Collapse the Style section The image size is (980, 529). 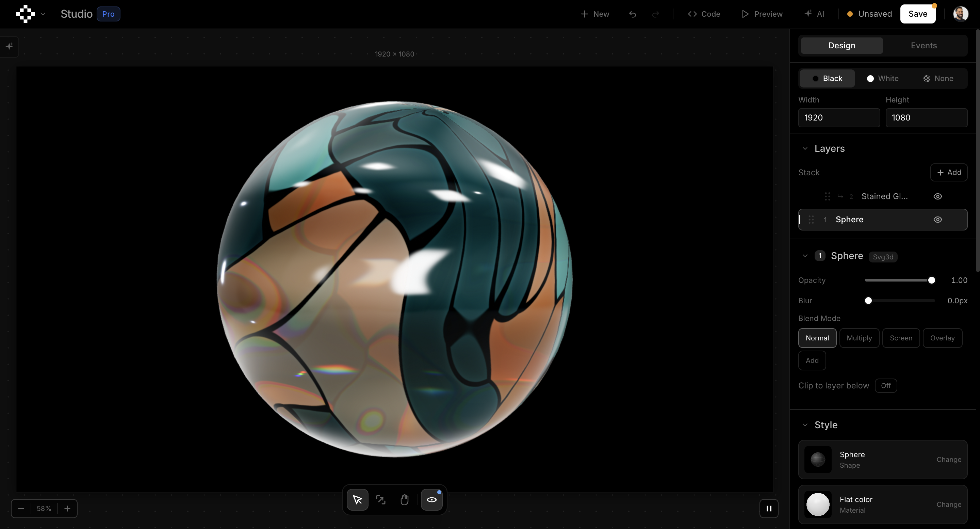[x=805, y=425]
